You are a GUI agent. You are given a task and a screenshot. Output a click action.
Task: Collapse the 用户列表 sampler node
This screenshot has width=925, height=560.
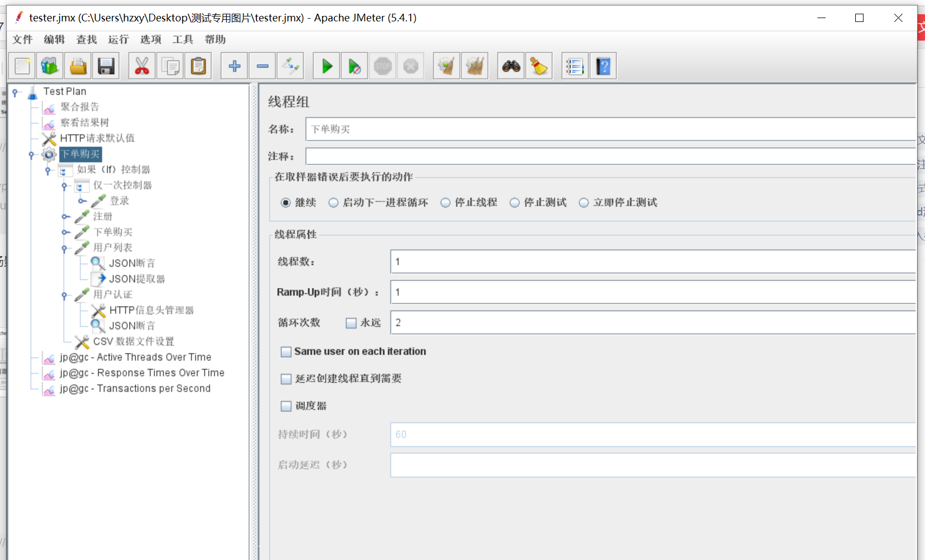point(65,249)
